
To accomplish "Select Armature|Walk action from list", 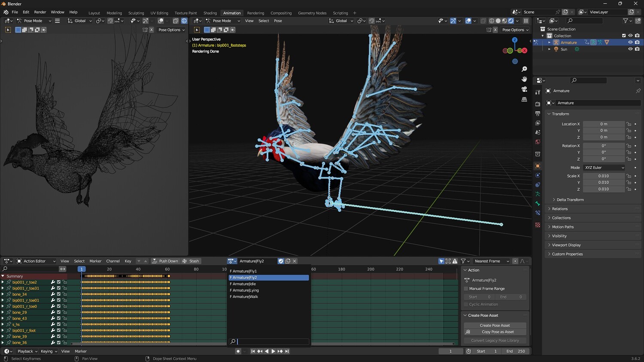I will (245, 297).
